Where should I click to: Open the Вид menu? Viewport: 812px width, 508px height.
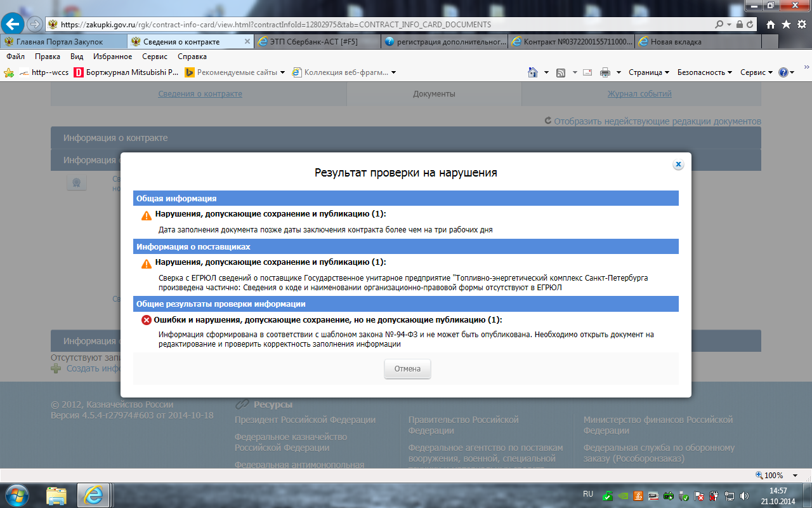click(x=77, y=57)
